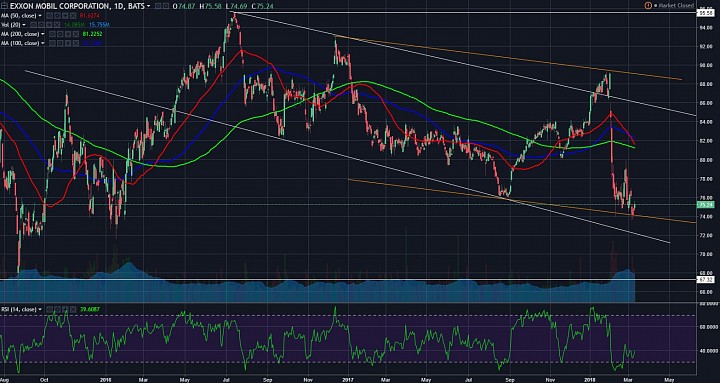Remove the MA (50, close) indicator

pos(73,16)
